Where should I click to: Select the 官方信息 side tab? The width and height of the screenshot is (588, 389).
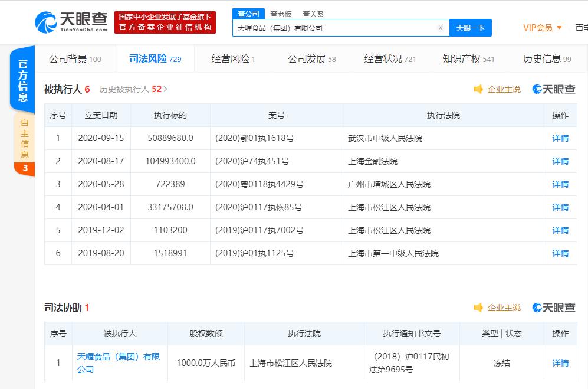(x=22, y=80)
